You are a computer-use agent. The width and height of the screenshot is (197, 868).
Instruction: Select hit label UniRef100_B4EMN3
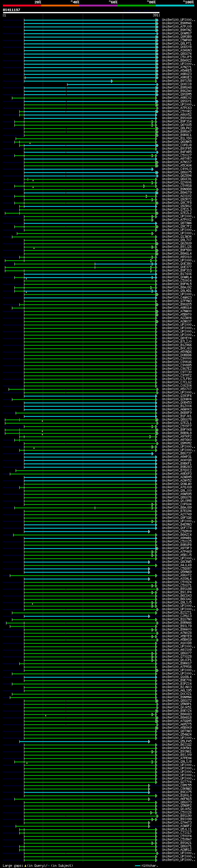[x=177, y=525]
